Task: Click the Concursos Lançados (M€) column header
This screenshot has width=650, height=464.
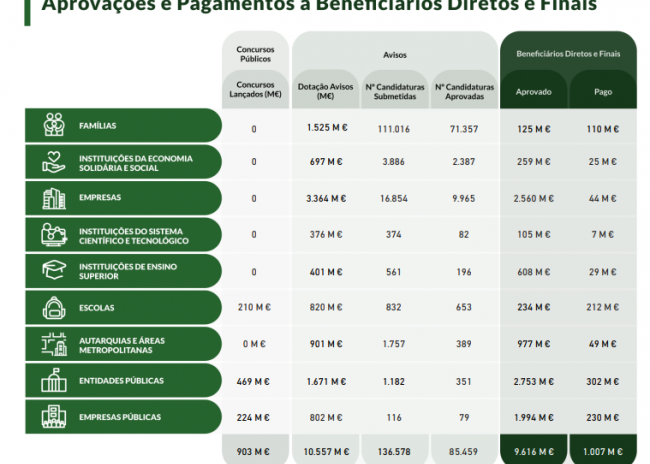Action: click(x=255, y=89)
